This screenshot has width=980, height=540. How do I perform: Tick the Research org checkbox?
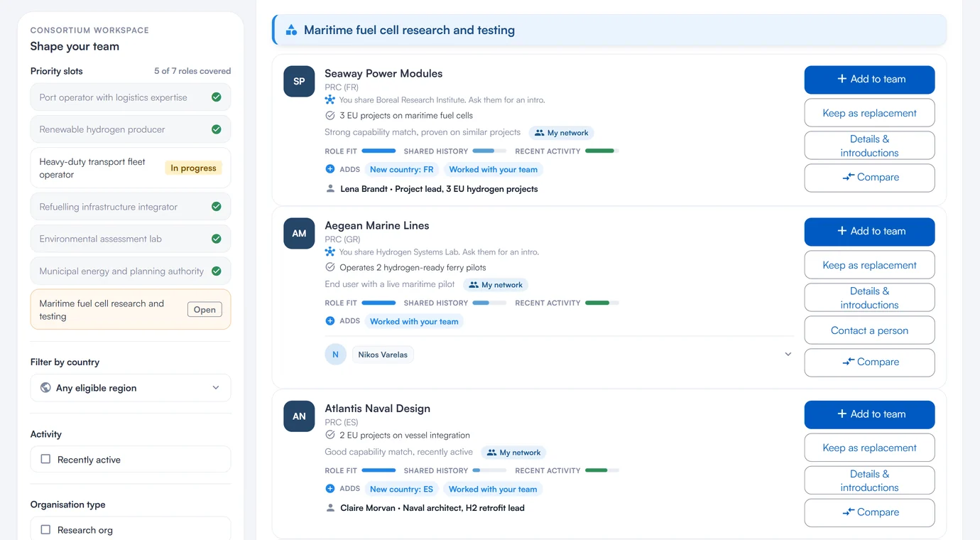(45, 530)
